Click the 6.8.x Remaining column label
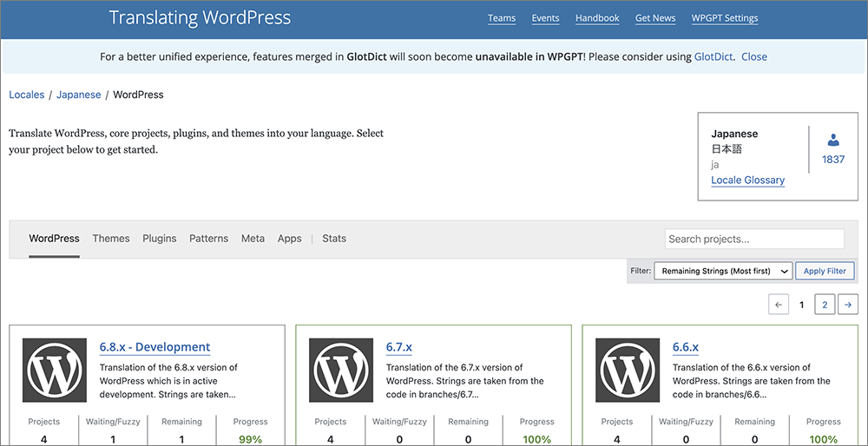The height and width of the screenshot is (446, 868). 181,422
